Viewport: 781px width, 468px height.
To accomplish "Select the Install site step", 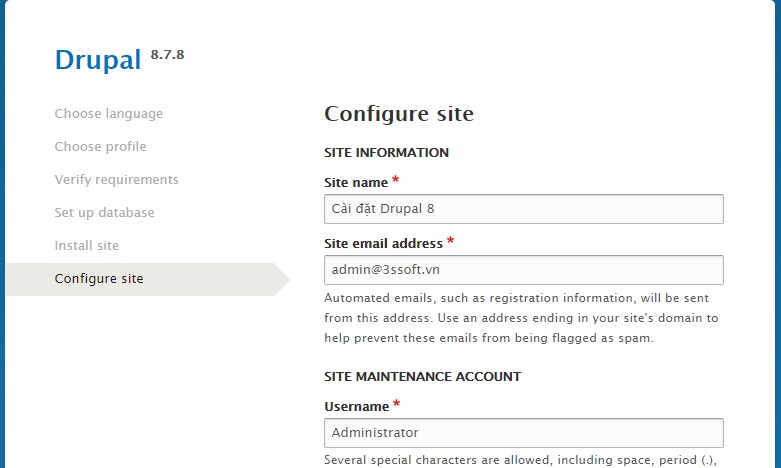I will (87, 245).
